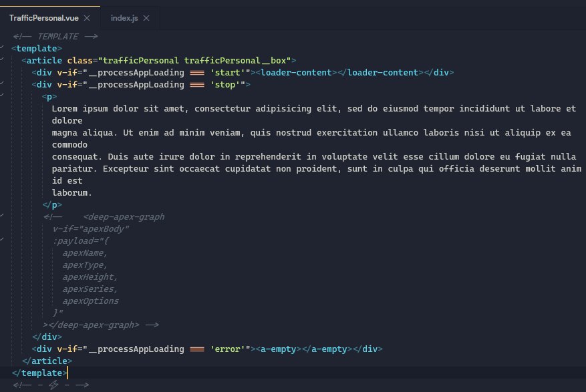Fold the div with 'stop' condition
This screenshot has width=586, height=392.
2,83
